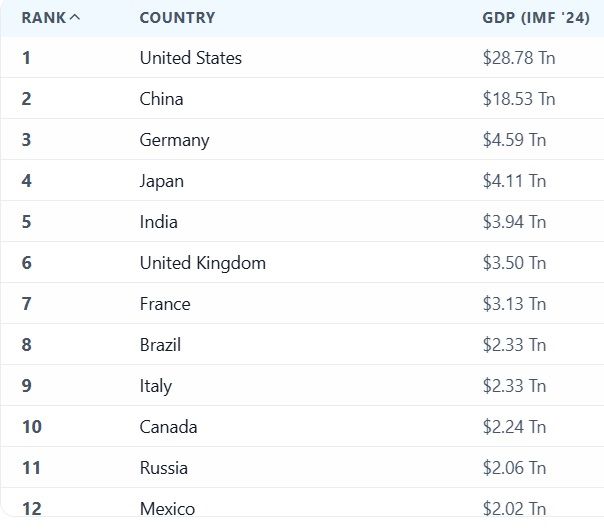Select Mexico country name
604x532 pixels.
167,509
